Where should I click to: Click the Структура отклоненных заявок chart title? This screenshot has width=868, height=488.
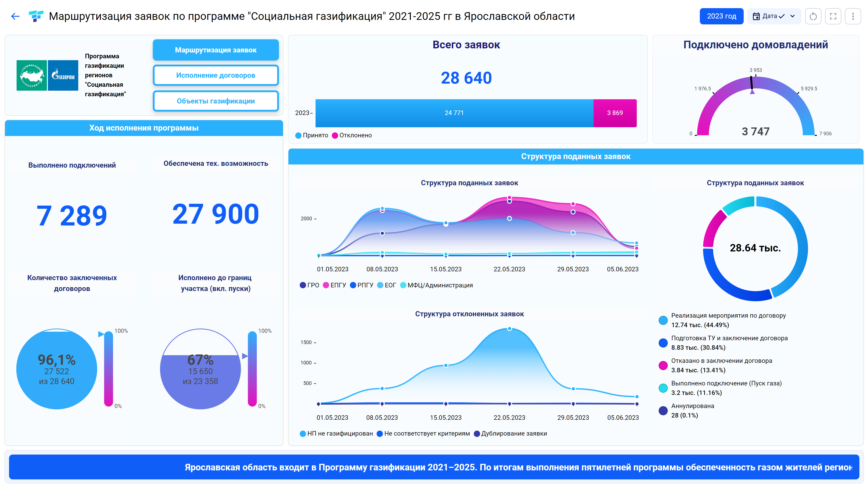pyautogui.click(x=469, y=314)
